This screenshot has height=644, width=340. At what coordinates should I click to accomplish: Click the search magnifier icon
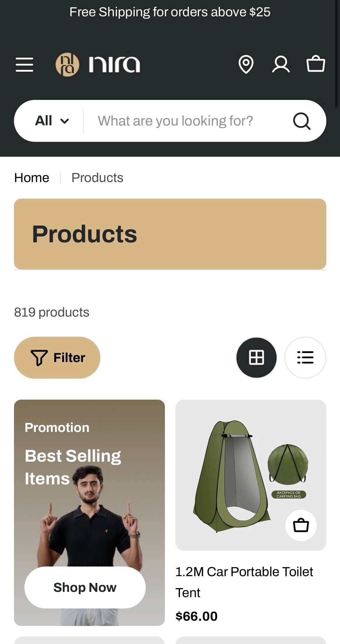click(x=302, y=121)
